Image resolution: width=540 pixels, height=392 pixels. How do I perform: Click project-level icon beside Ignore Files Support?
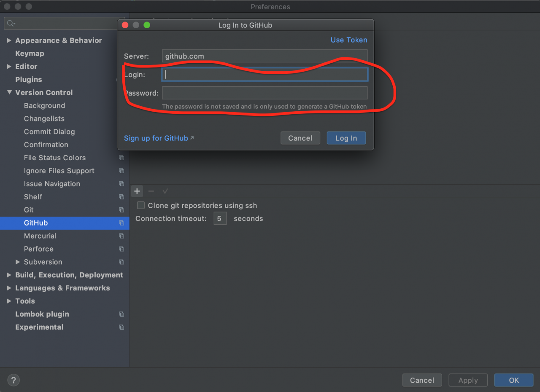(x=121, y=171)
